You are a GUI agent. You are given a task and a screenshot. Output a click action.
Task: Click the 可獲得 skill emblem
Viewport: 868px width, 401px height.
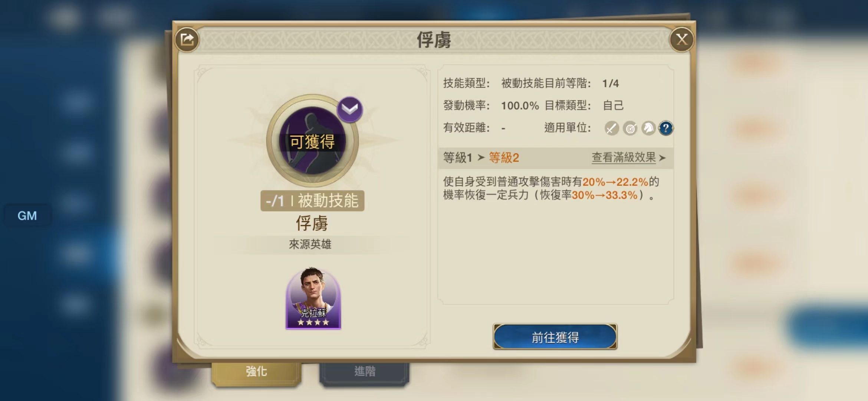click(312, 141)
